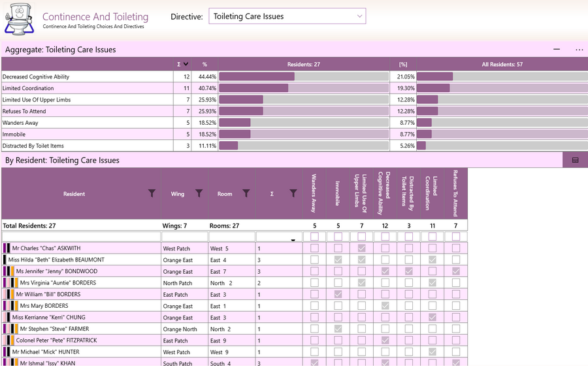The width and height of the screenshot is (588, 366).
Task: Open the Σ column filter funnel in resident grid
Action: click(x=293, y=193)
